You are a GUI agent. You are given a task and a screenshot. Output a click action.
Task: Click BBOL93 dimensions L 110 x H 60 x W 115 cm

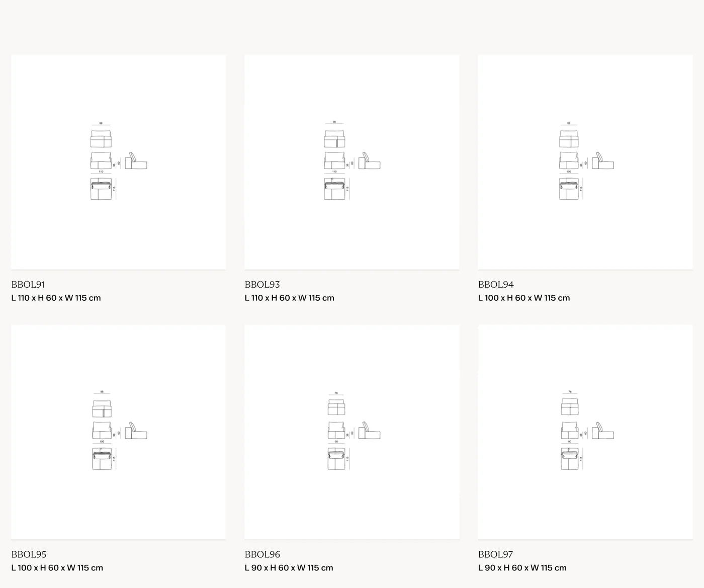[x=290, y=298]
